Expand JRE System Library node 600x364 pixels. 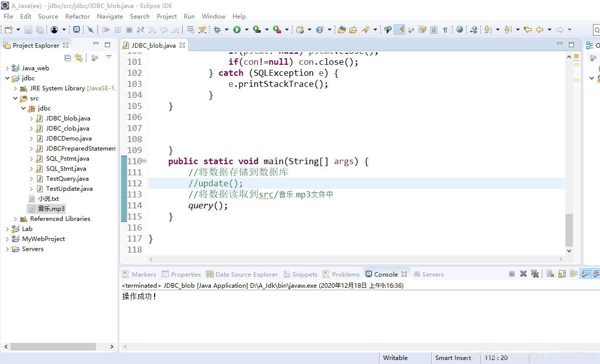(15, 88)
